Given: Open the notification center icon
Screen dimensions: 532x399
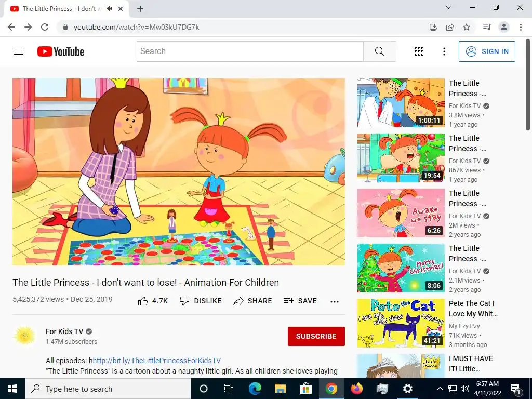Looking at the screenshot, I should [x=515, y=389].
